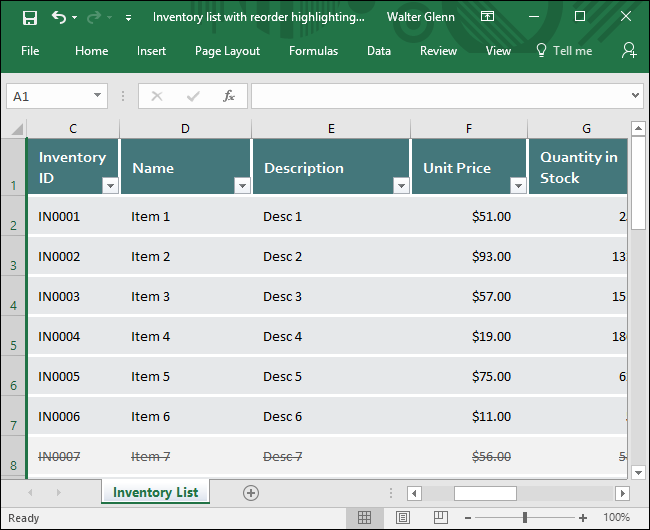Click the Save icon in title bar
Image resolution: width=650 pixels, height=530 pixels.
point(30,17)
